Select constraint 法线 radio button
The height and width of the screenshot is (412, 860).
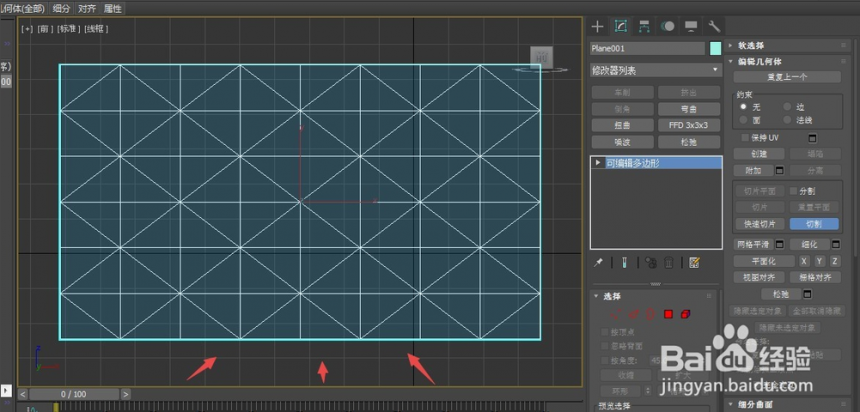(787, 120)
